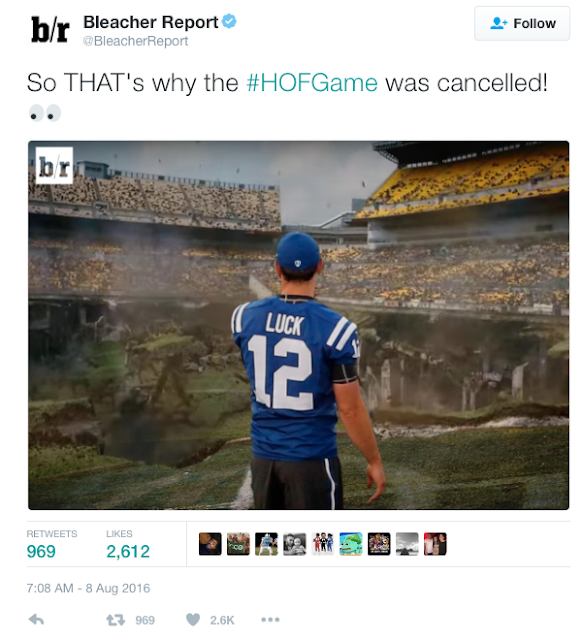Select the football player avatar thumbnail
This screenshot has height=640, width=582.
pyautogui.click(x=267, y=544)
